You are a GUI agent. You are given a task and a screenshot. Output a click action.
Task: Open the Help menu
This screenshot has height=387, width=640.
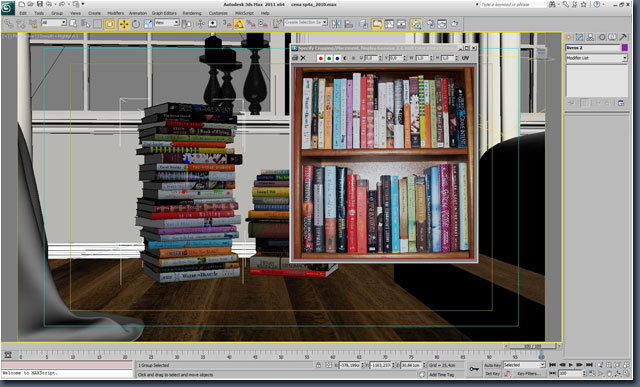265,13
